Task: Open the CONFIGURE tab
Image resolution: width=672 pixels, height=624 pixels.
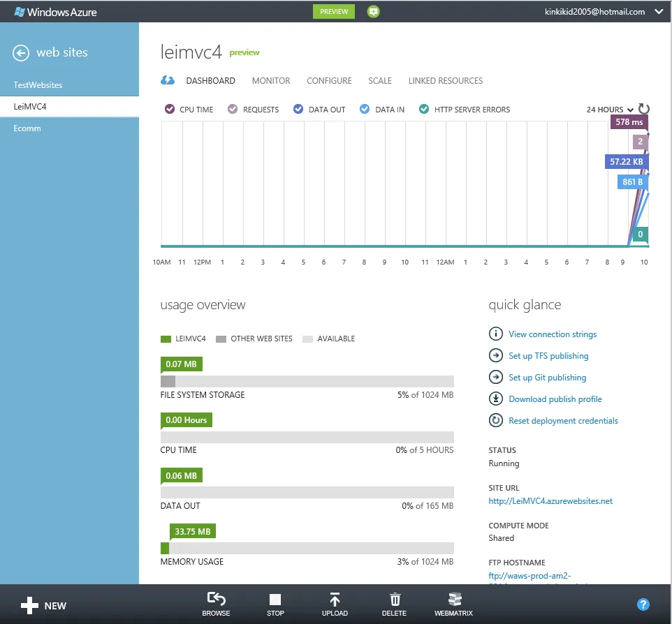Action: [x=329, y=80]
